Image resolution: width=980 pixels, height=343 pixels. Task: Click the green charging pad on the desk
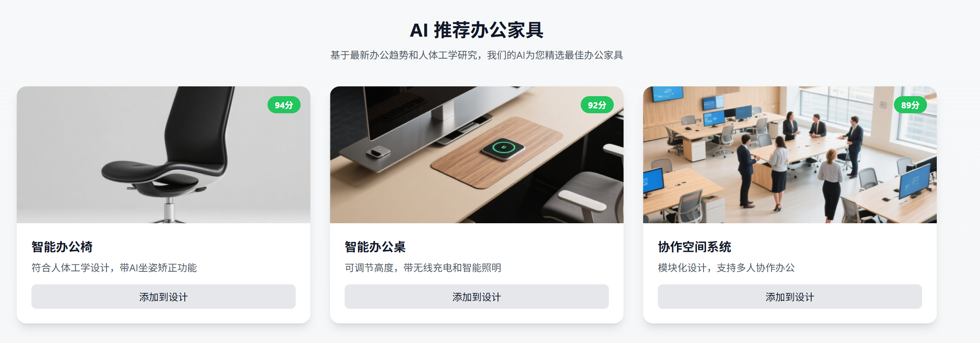(x=503, y=148)
